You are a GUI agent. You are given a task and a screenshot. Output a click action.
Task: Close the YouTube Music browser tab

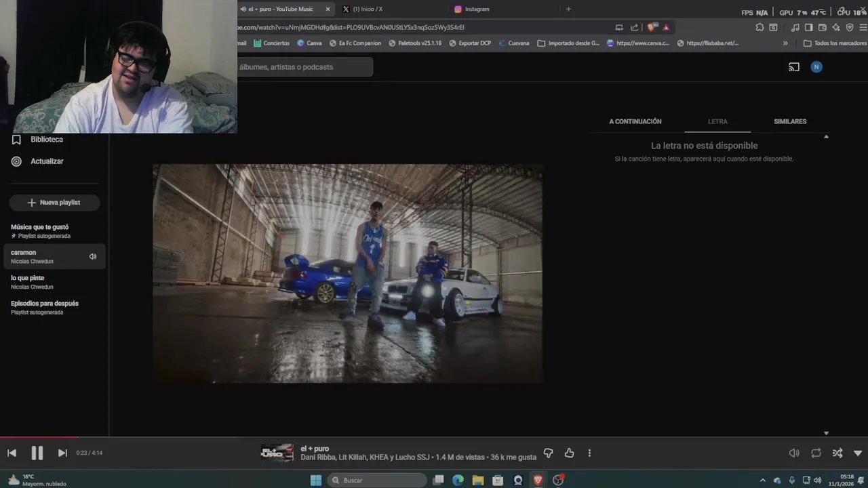pos(328,9)
